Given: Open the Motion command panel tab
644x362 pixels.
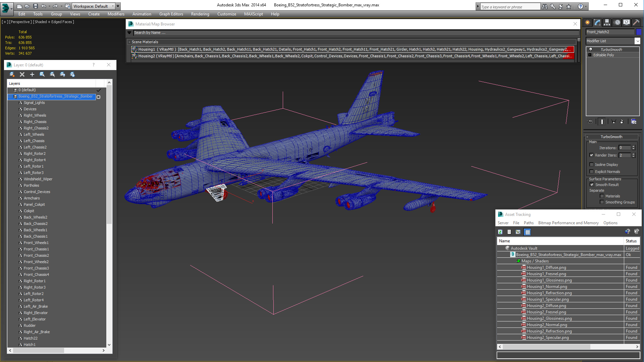Looking at the screenshot, I should coord(617,22).
